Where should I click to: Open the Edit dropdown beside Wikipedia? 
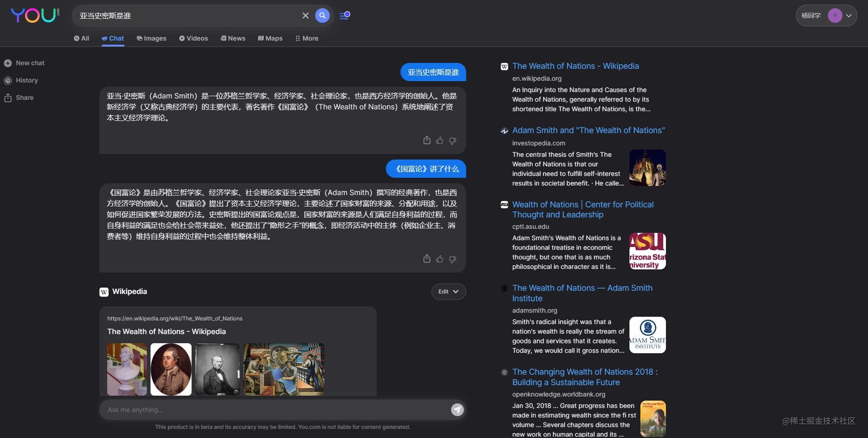(x=448, y=292)
